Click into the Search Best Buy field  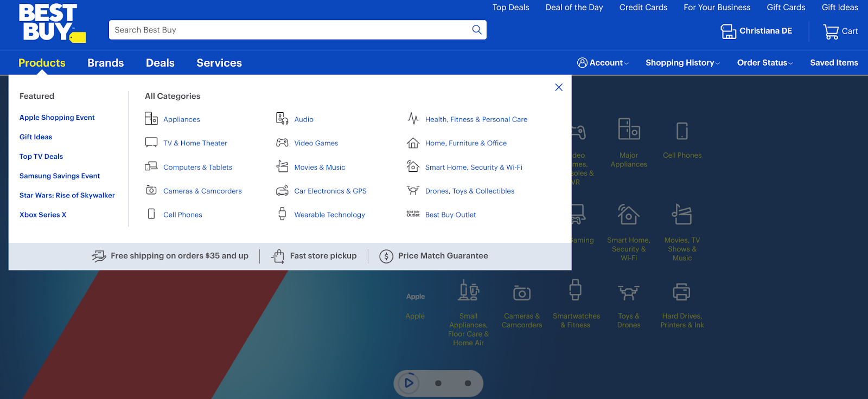coord(298,30)
